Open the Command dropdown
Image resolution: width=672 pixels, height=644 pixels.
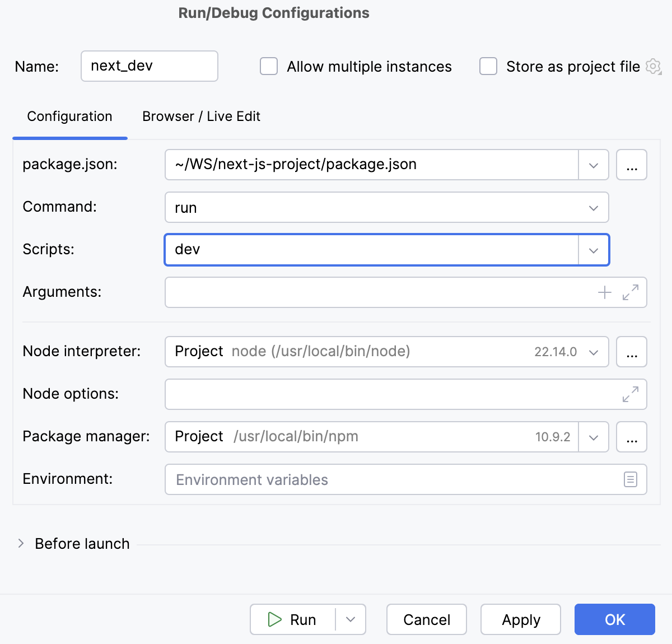593,207
